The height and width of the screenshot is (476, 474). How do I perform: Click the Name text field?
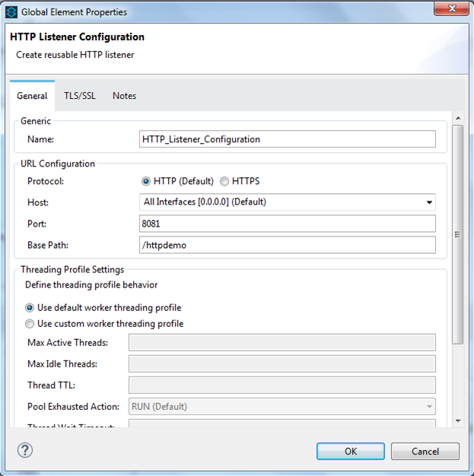[x=288, y=139]
